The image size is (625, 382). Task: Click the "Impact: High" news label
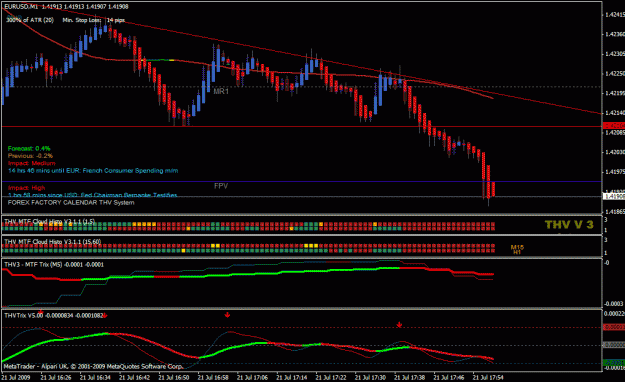[x=26, y=188]
